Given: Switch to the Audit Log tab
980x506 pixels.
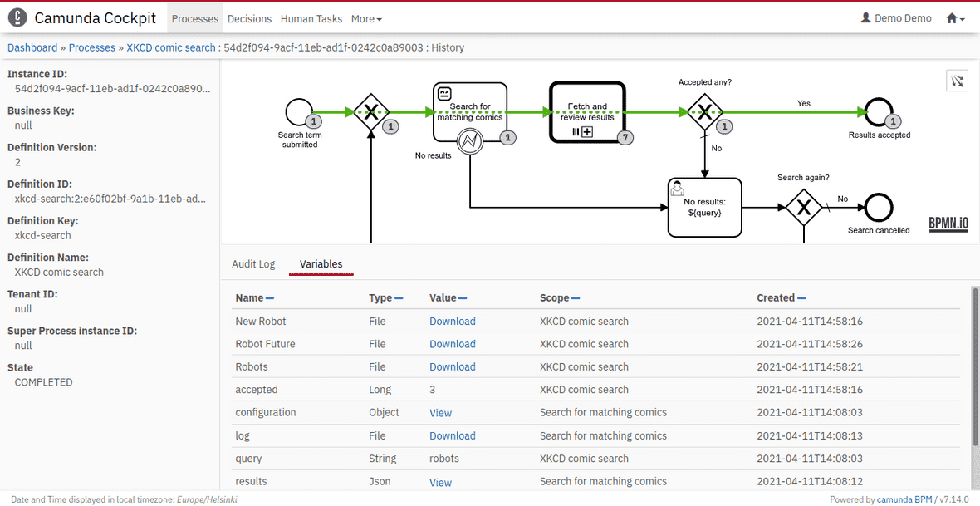Looking at the screenshot, I should (x=253, y=264).
